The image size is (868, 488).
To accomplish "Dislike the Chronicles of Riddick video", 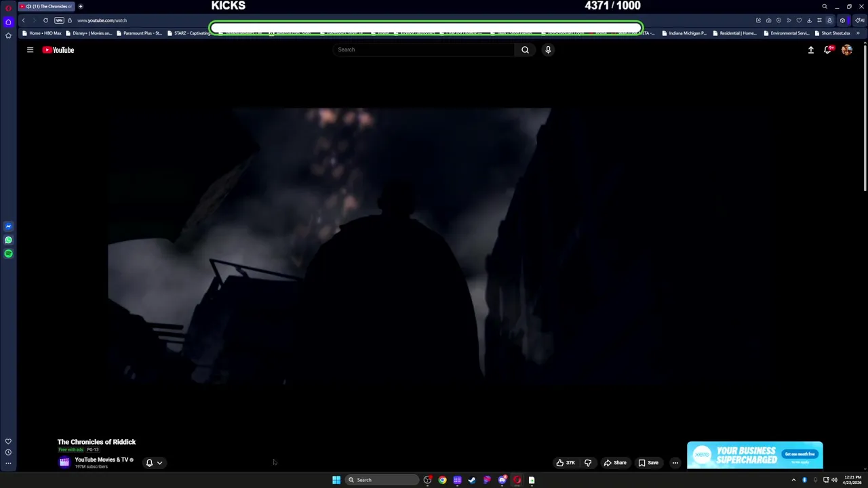I will click(588, 463).
